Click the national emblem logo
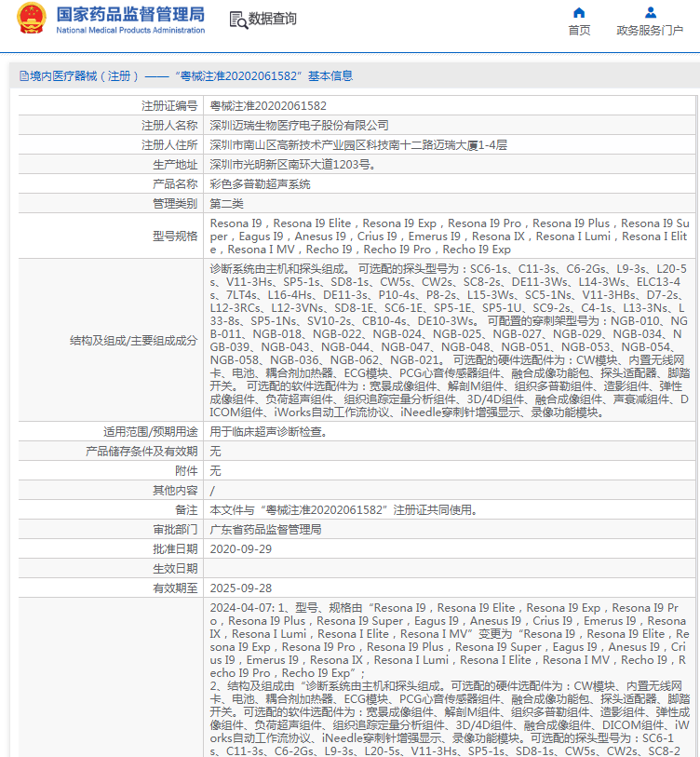 32,19
